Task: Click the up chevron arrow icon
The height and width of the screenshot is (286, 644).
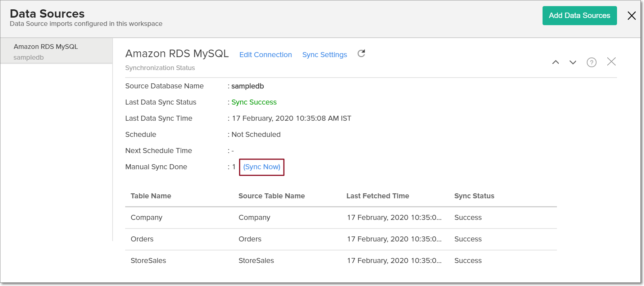Action: point(555,62)
